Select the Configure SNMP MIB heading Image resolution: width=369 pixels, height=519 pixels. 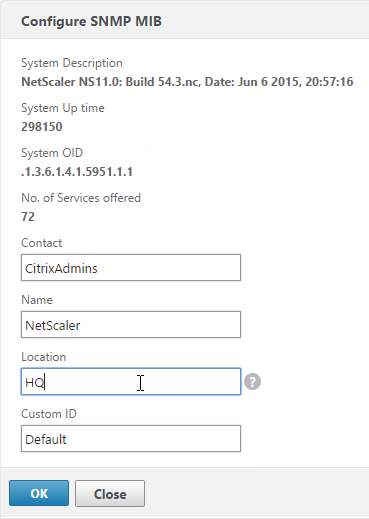[x=91, y=21]
